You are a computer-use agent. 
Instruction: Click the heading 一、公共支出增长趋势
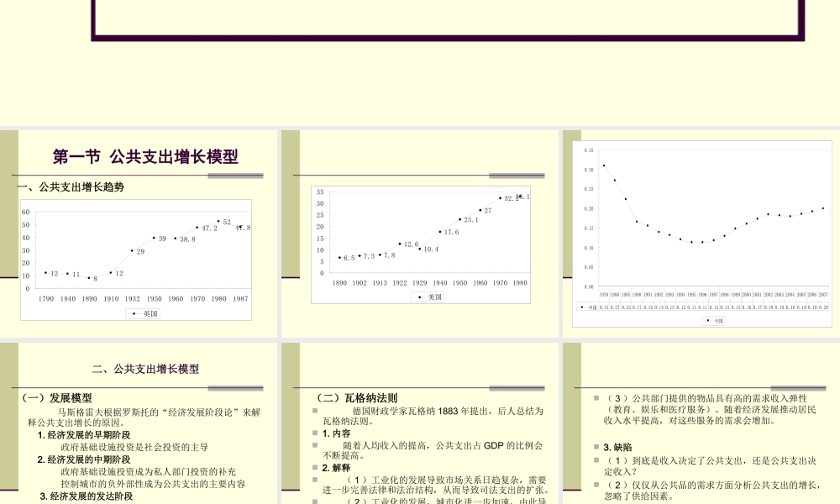(71, 186)
